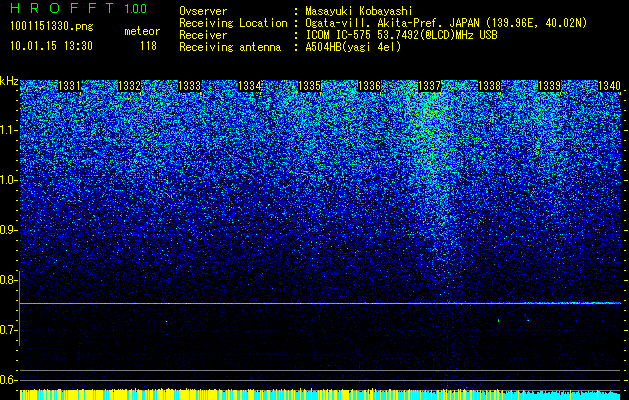Click the 1340 time marker
The width and height of the screenshot is (629, 400).
coord(610,86)
